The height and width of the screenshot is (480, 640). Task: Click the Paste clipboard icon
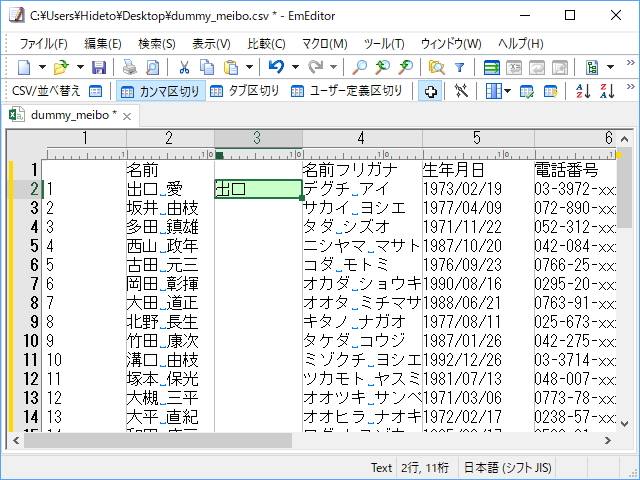coord(231,67)
